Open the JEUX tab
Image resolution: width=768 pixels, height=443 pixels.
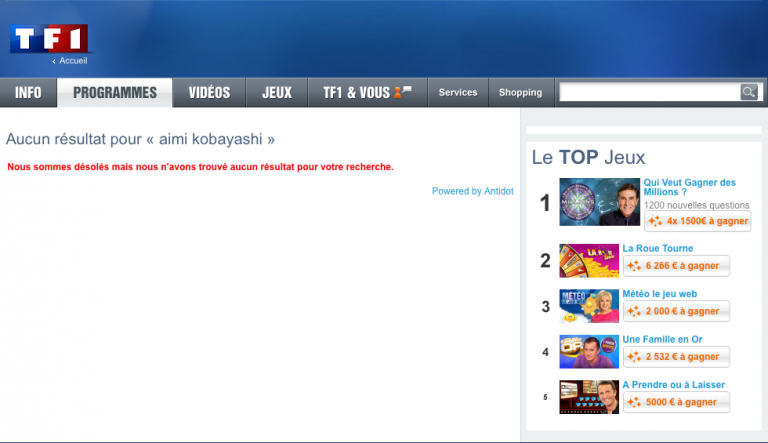(x=277, y=93)
